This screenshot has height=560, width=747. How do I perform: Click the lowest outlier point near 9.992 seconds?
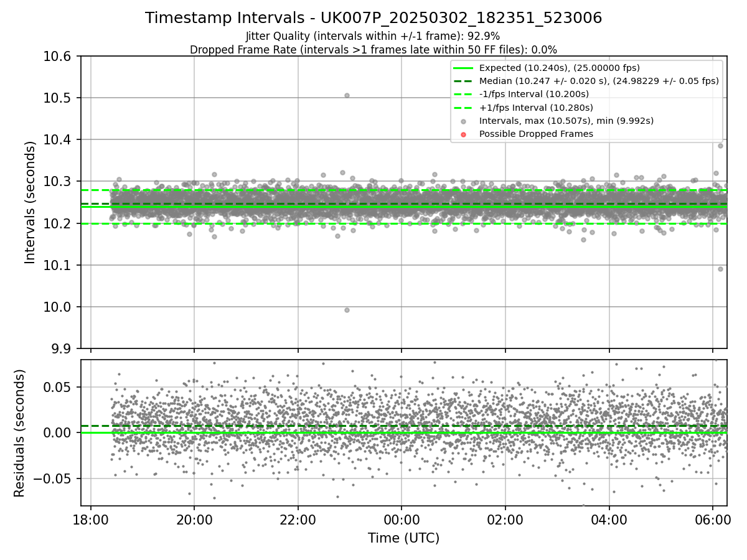[x=347, y=310]
